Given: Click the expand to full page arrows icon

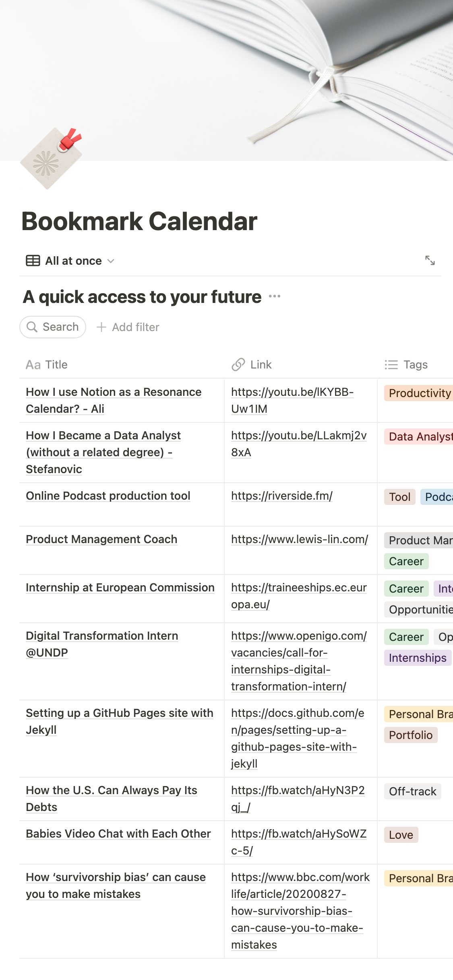Looking at the screenshot, I should pyautogui.click(x=430, y=260).
